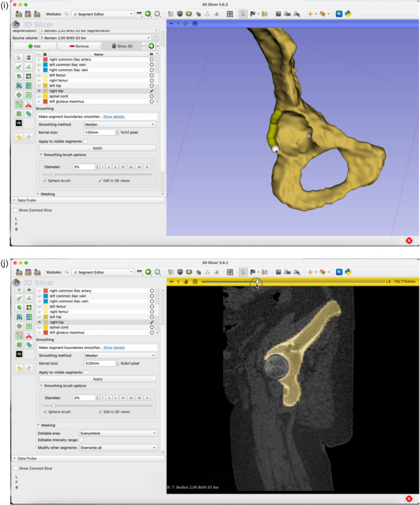This screenshot has height=505, width=420.
Task: Choose Draw effect in top window
Action: coord(29,67)
